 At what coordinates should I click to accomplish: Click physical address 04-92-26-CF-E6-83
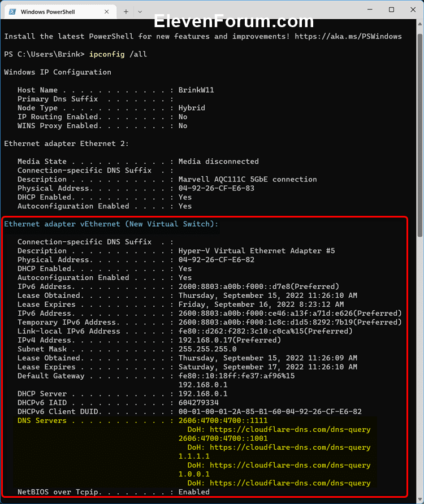pos(217,188)
